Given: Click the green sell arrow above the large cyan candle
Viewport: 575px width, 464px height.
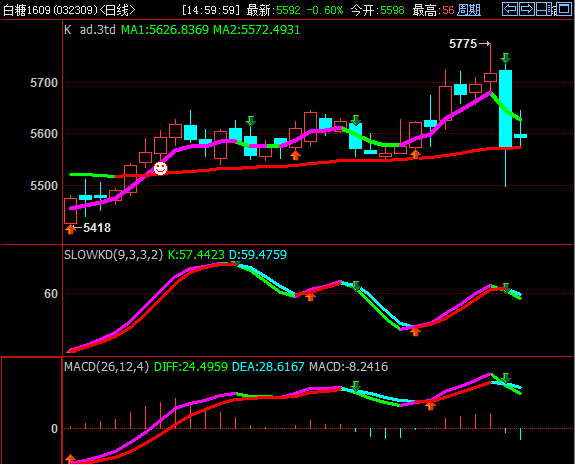Looking at the screenshot, I should (x=505, y=58).
